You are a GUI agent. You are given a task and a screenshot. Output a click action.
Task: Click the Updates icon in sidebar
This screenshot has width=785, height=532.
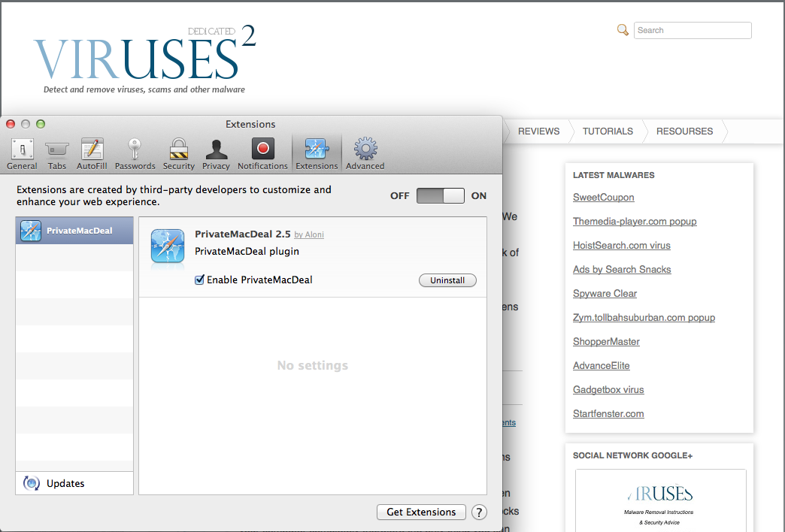32,483
